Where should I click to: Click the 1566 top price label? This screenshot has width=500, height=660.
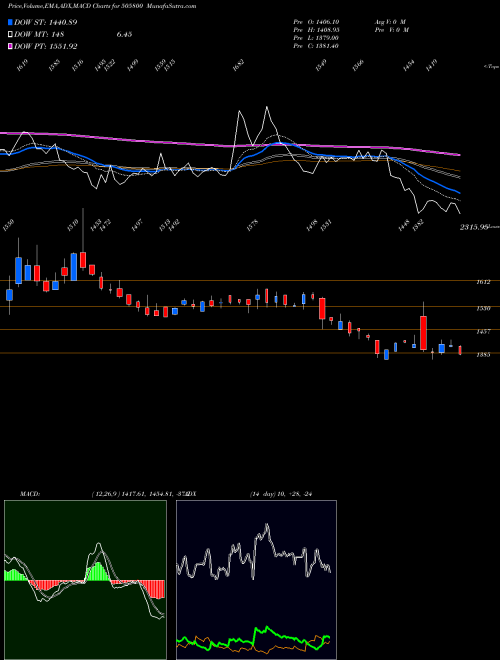click(x=358, y=65)
